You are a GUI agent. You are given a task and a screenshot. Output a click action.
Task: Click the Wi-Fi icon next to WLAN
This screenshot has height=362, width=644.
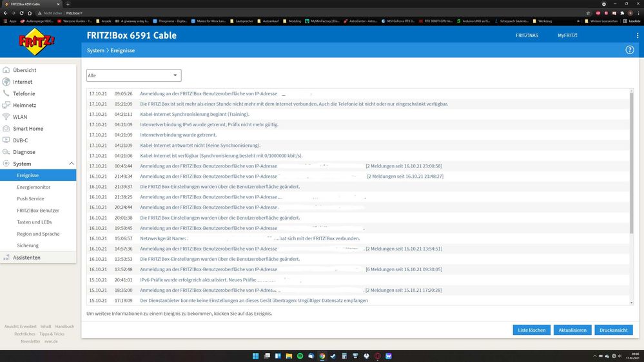click(6, 117)
